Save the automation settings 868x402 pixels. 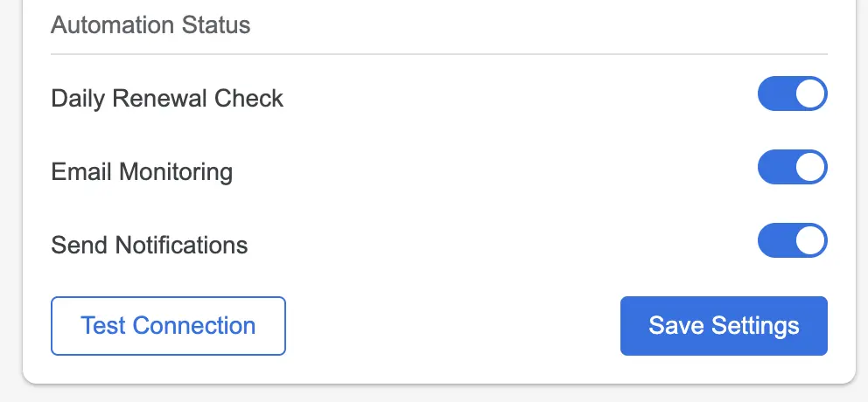coord(724,326)
